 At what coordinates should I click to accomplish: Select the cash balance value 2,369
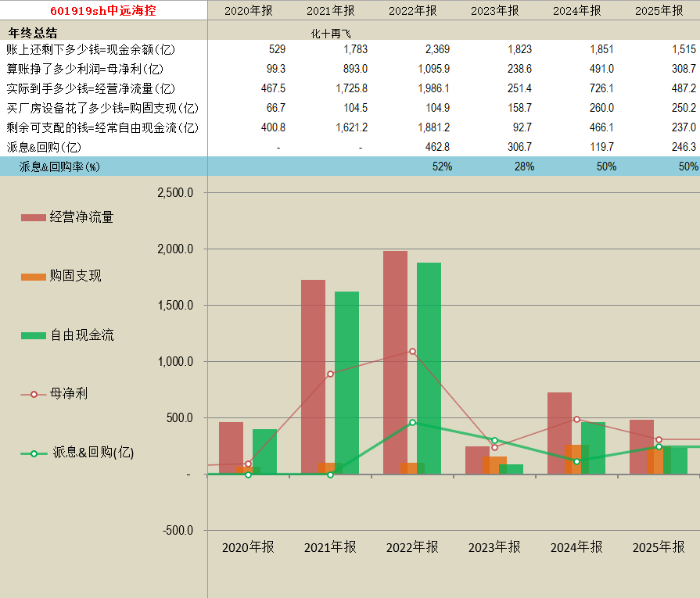point(437,49)
